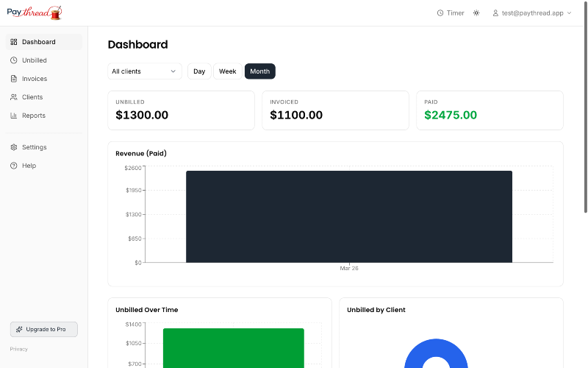The height and width of the screenshot is (368, 588).
Task: Click the Dashboard grid icon in sidebar
Action: tap(14, 42)
